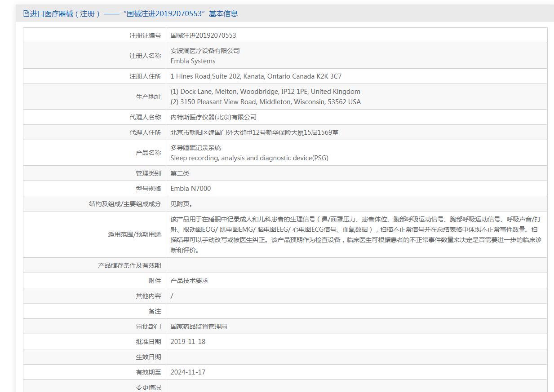This screenshot has width=554, height=392.
Task: Click the 安波澜医疗设备有限公司 company name
Action: pyautogui.click(x=205, y=51)
